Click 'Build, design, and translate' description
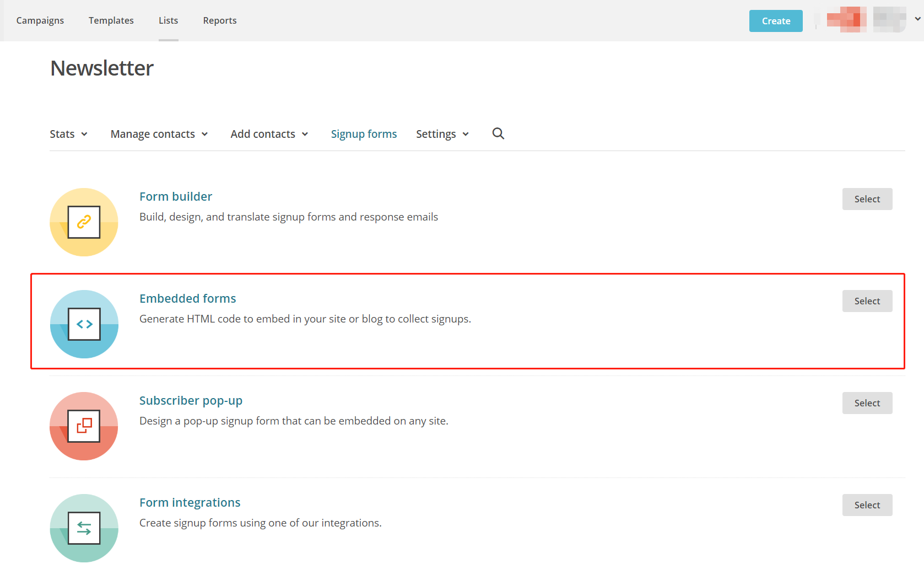This screenshot has width=924, height=569. 289,217
